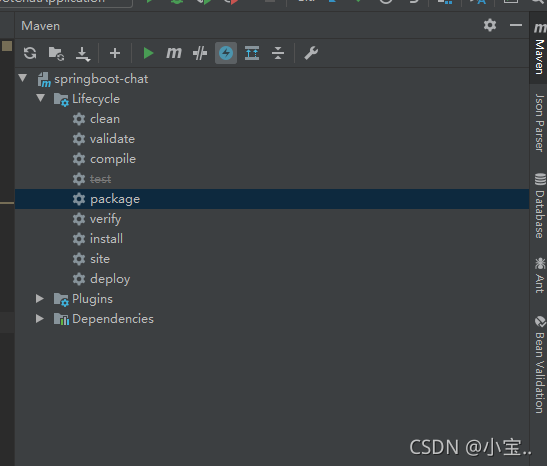Switch to Maven side tab
The height and width of the screenshot is (466, 547).
click(539, 48)
